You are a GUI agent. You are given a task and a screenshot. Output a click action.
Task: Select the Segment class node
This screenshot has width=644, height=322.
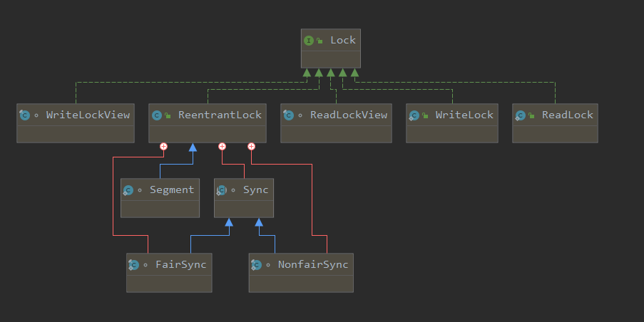tap(160, 198)
